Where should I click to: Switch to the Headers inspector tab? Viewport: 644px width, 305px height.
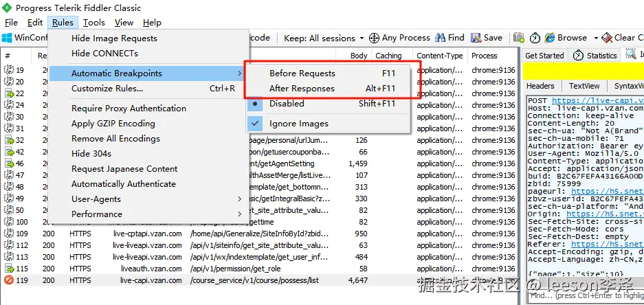pyautogui.click(x=540, y=86)
